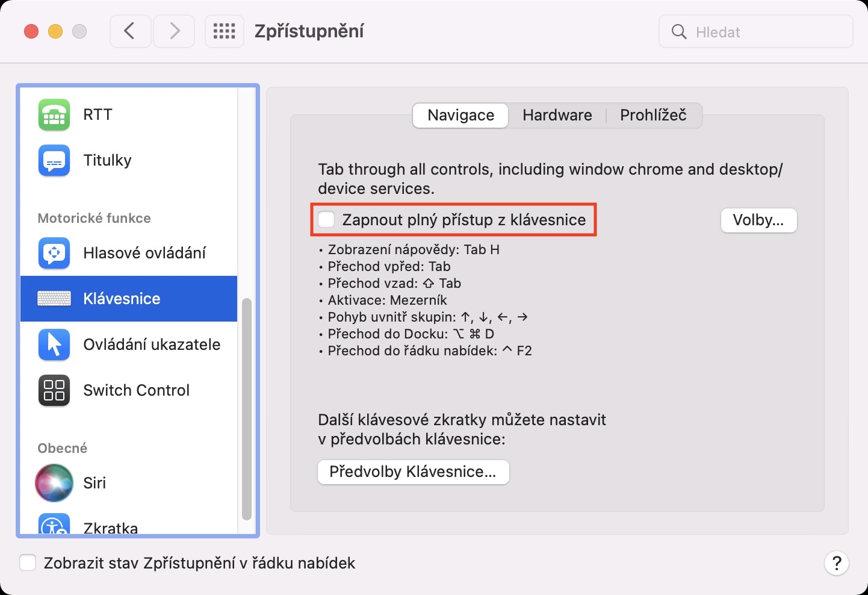Screen dimensions: 868x595
Task: Open Ovládání ukazatele pointer icon
Action: coord(54,344)
